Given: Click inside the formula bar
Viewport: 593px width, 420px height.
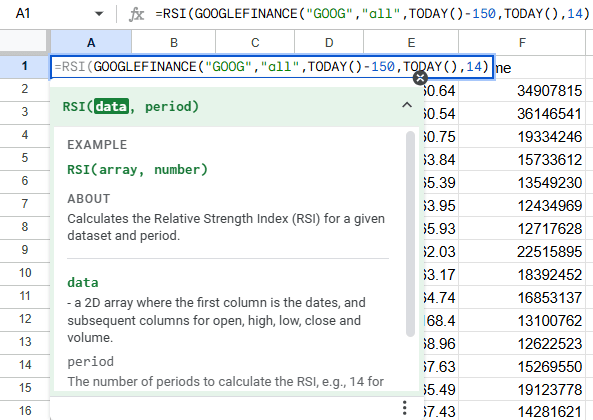Looking at the screenshot, I should coord(373,14).
